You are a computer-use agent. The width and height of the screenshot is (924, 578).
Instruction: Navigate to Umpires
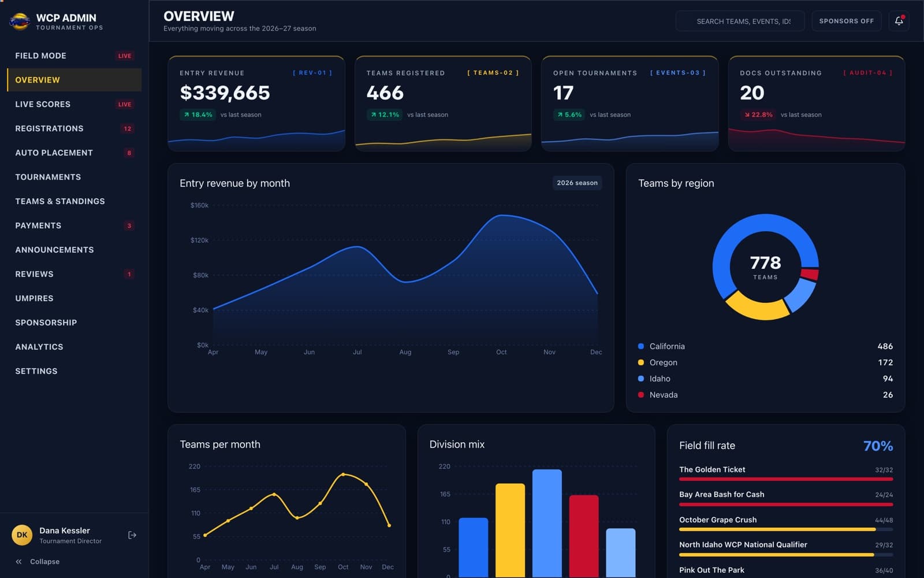click(74, 298)
